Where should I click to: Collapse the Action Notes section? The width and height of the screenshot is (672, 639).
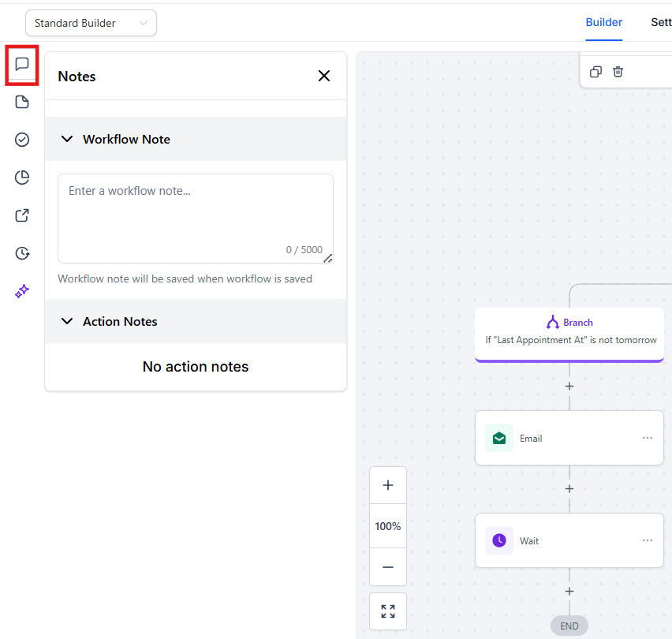click(x=67, y=321)
